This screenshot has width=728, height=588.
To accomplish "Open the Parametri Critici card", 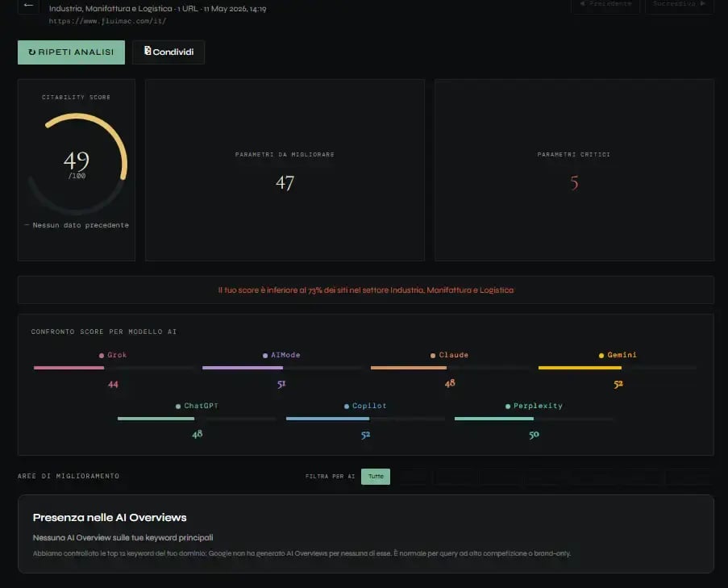I will coord(574,169).
